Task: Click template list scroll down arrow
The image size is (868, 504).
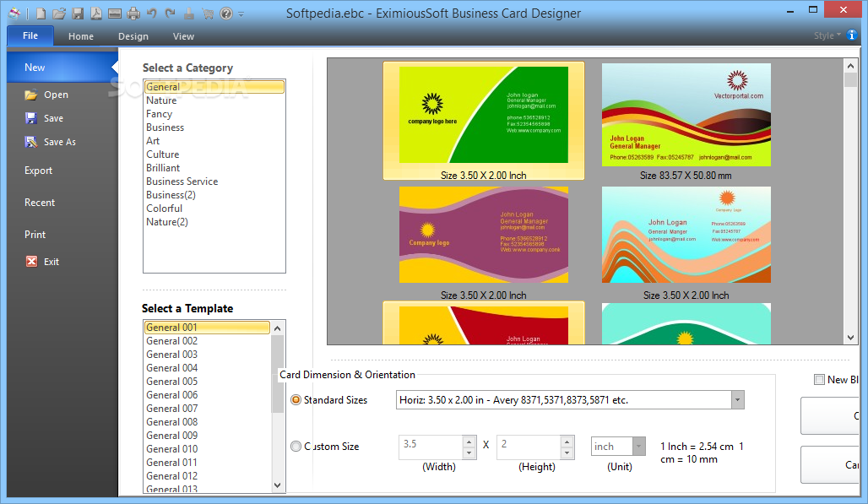Action: (x=277, y=485)
